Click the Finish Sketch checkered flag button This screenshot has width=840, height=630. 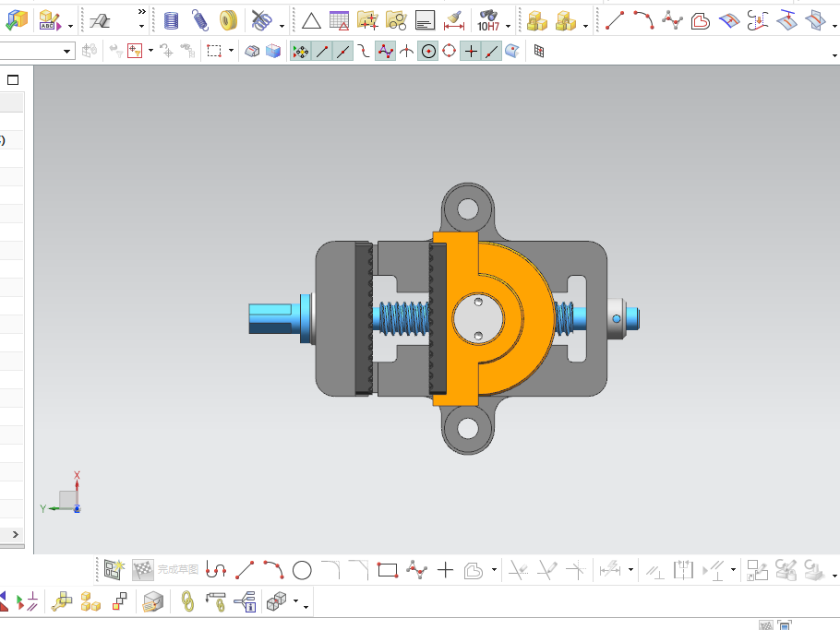pyautogui.click(x=143, y=570)
